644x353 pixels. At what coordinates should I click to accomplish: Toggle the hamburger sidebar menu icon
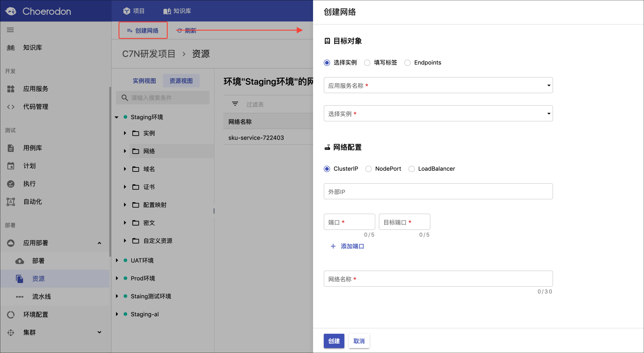click(10, 30)
